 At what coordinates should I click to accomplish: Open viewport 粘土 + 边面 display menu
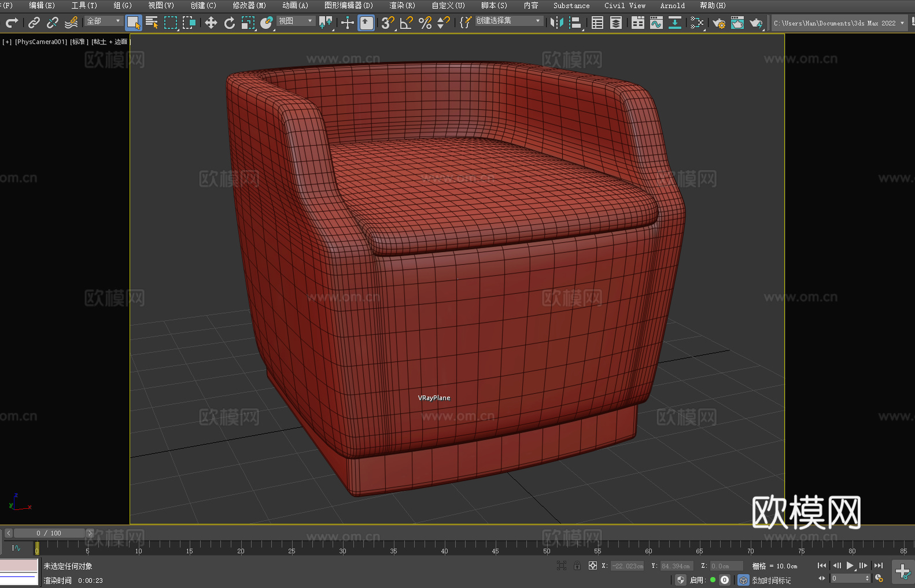point(111,42)
